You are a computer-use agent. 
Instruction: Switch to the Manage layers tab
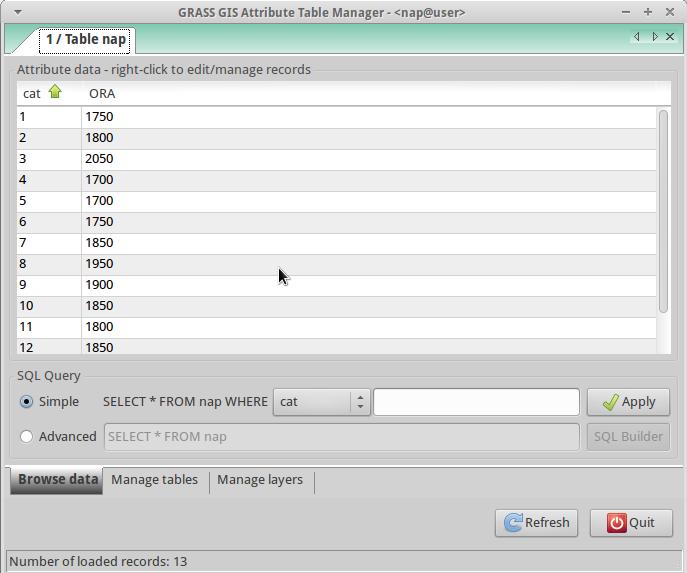pos(260,480)
